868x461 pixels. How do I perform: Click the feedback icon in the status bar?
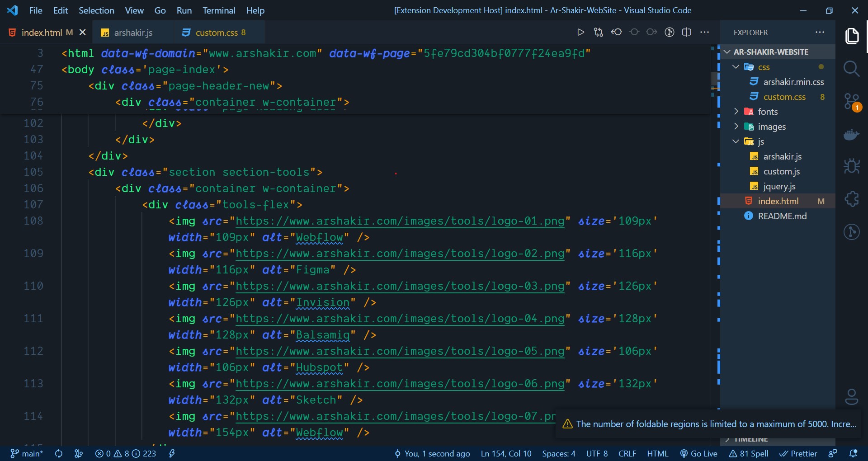coord(833,453)
